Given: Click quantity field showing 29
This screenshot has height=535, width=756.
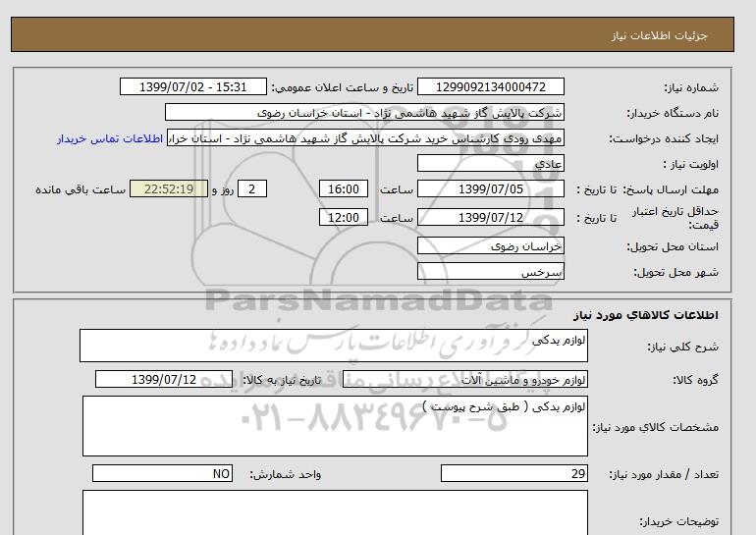Looking at the screenshot, I should (x=514, y=473).
